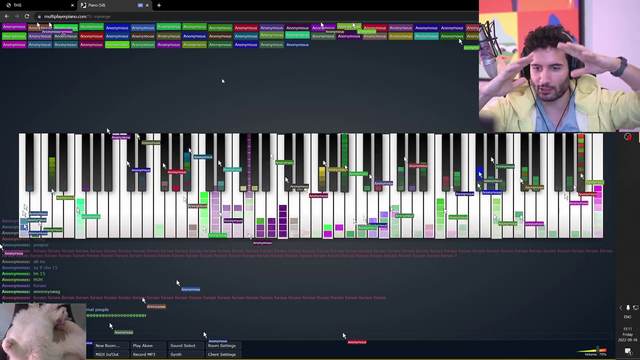
Task: Click the streamer webcam overlay
Action: 559,66
